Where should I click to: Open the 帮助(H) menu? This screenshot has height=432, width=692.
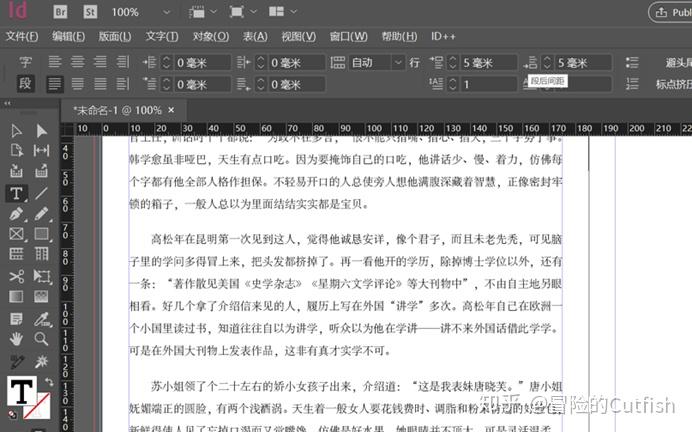tap(399, 36)
